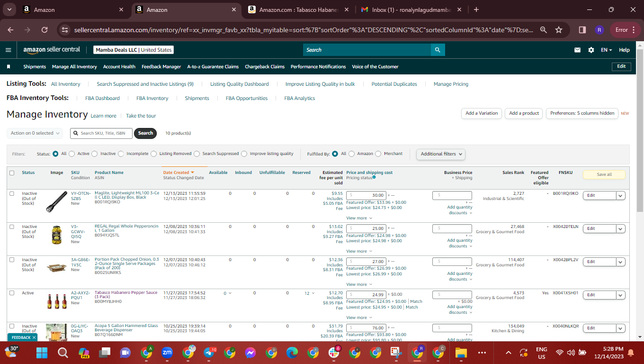The width and height of the screenshot is (644, 364).
Task: Choose the Active status radio button
Action: pyautogui.click(x=72, y=154)
